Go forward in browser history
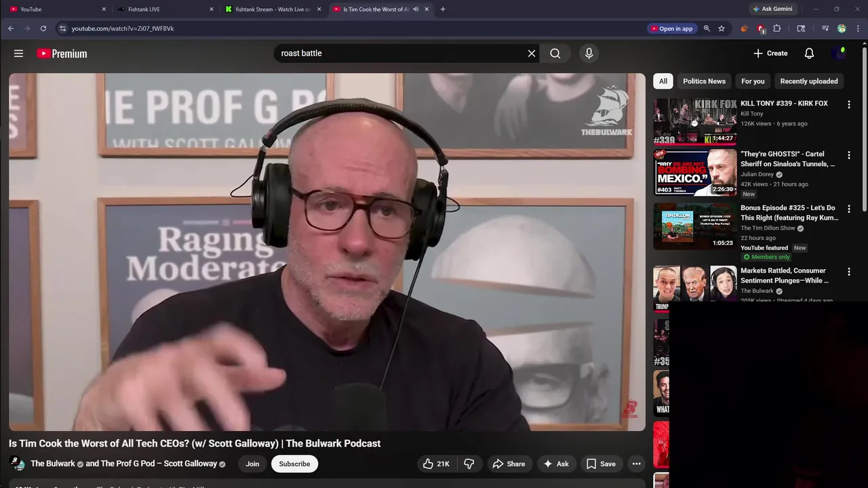 [27, 28]
